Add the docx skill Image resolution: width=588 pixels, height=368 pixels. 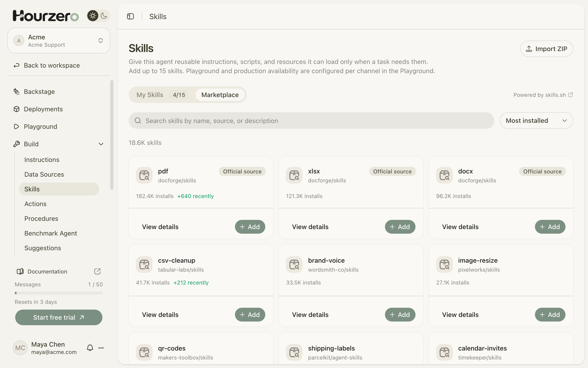pyautogui.click(x=550, y=227)
